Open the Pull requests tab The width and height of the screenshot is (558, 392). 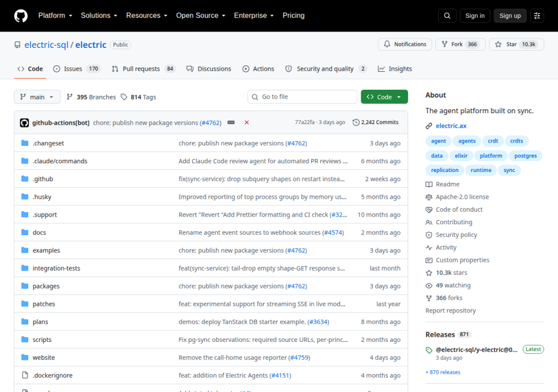(143, 69)
